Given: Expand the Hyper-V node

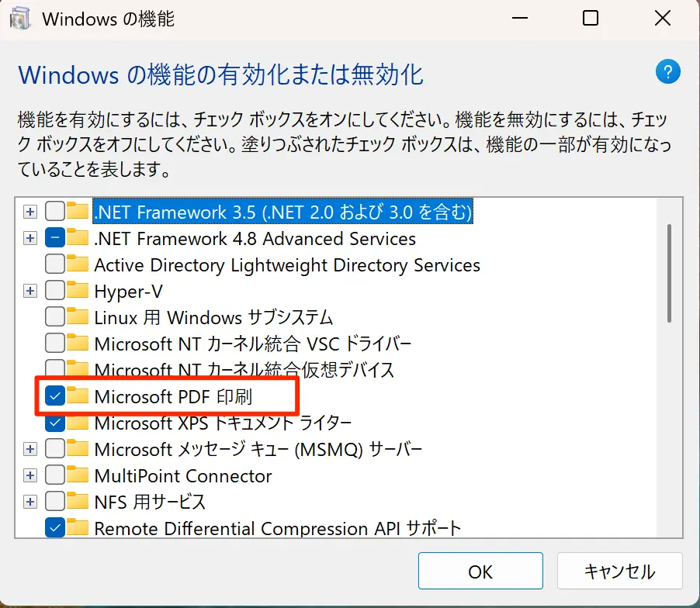Looking at the screenshot, I should click(x=30, y=291).
